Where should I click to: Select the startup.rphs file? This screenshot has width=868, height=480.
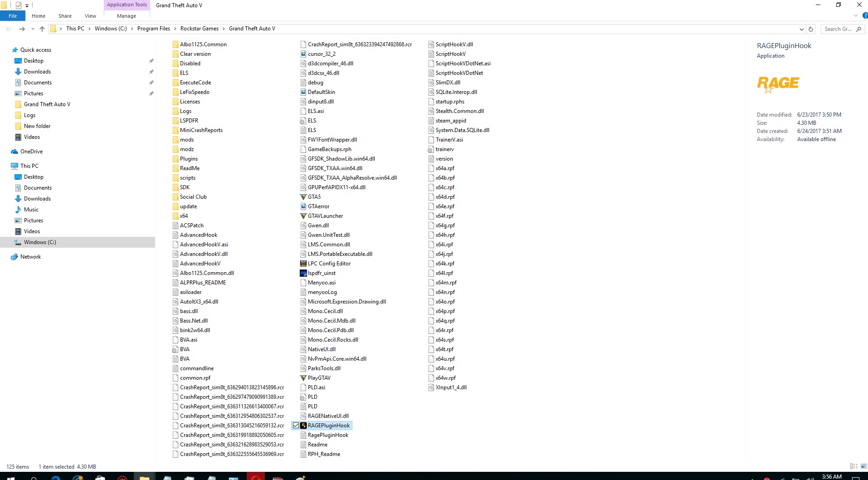coord(446,102)
